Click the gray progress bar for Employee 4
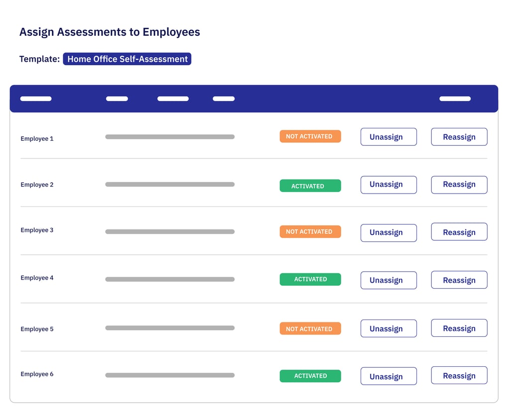This screenshot has width=508, height=420. coord(169,279)
